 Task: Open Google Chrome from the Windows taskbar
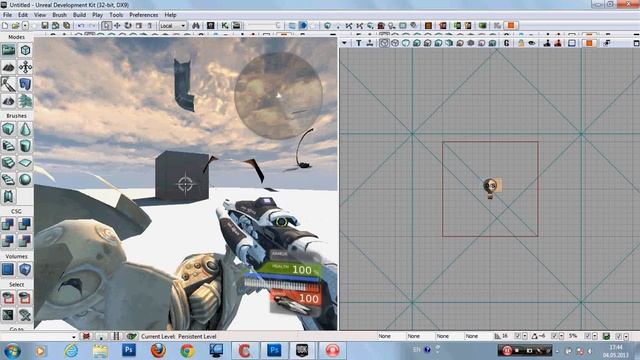pos(187,350)
